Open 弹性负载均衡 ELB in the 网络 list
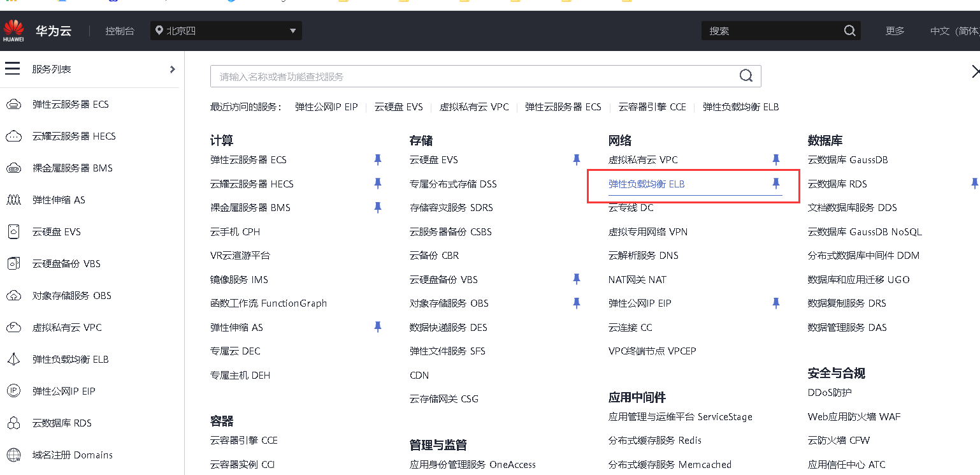Screen dimensions: 980x475 [647, 184]
